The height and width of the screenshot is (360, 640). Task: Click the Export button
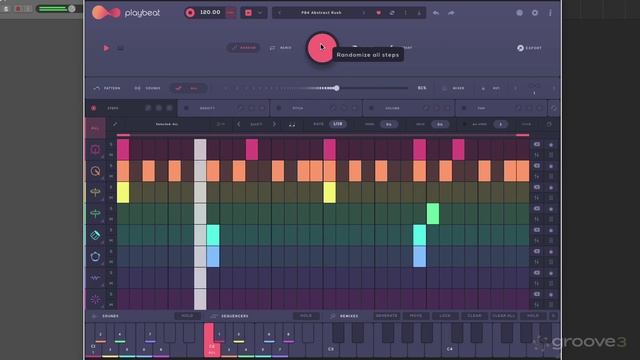tap(529, 48)
